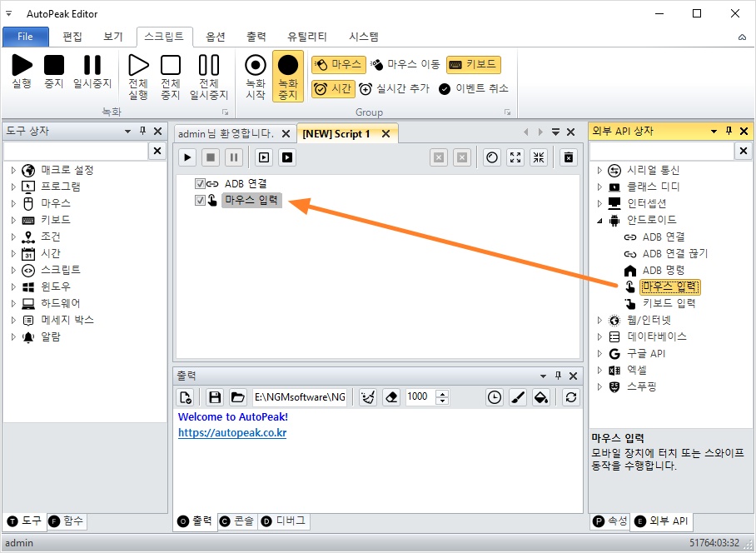Select ADB 명령 in 안드로이드 tree
The height and width of the screenshot is (553, 756).
click(663, 271)
